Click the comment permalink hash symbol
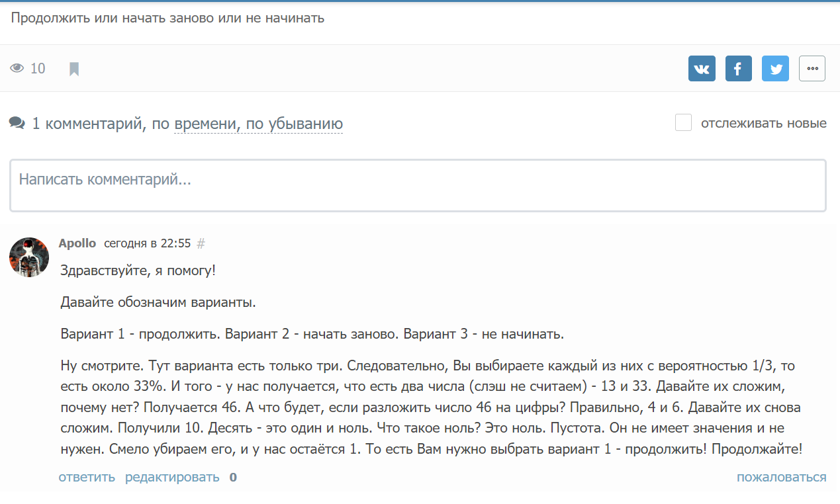 (x=201, y=243)
